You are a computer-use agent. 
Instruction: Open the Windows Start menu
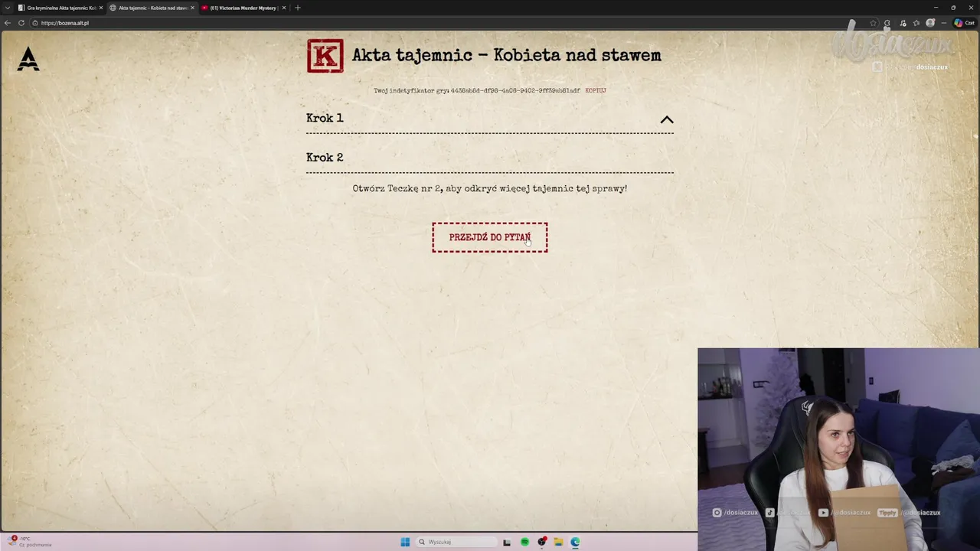coord(405,542)
